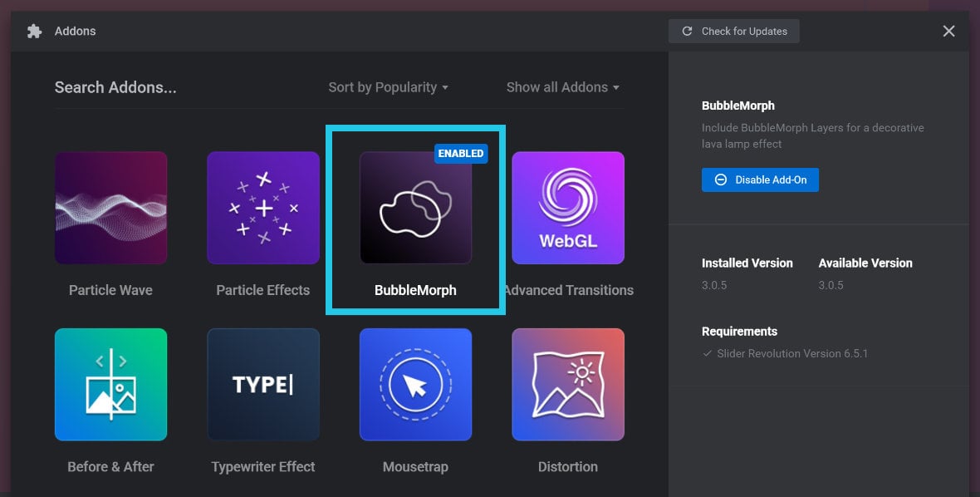Click the ENABLED badge on BubbleMorph
This screenshot has height=497, width=980.
[x=461, y=153]
